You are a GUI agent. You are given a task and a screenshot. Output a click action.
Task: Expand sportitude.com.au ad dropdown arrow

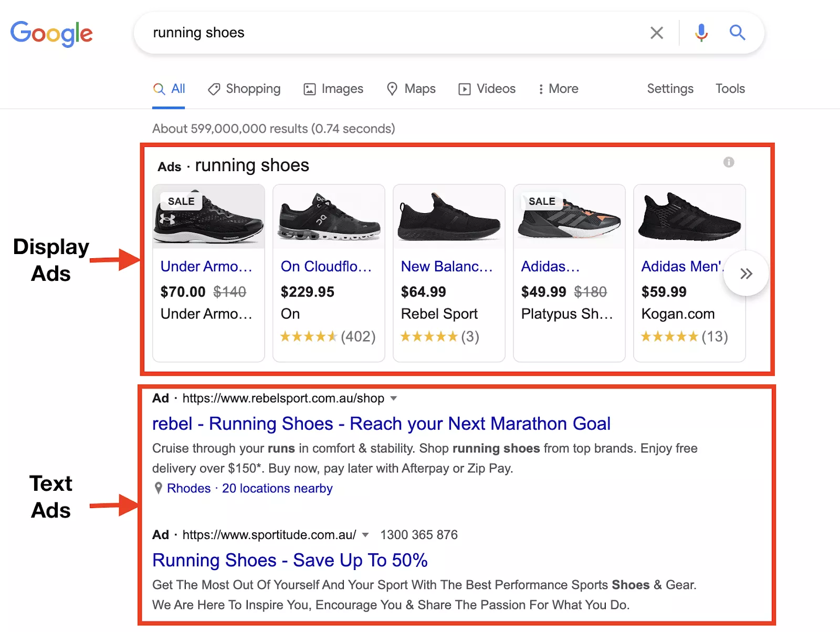tap(365, 535)
